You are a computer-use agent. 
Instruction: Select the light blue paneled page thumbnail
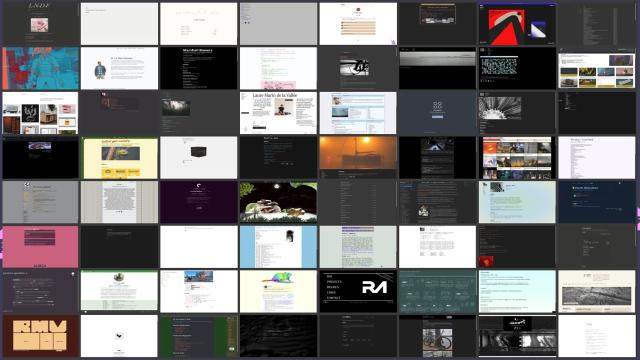[358, 113]
